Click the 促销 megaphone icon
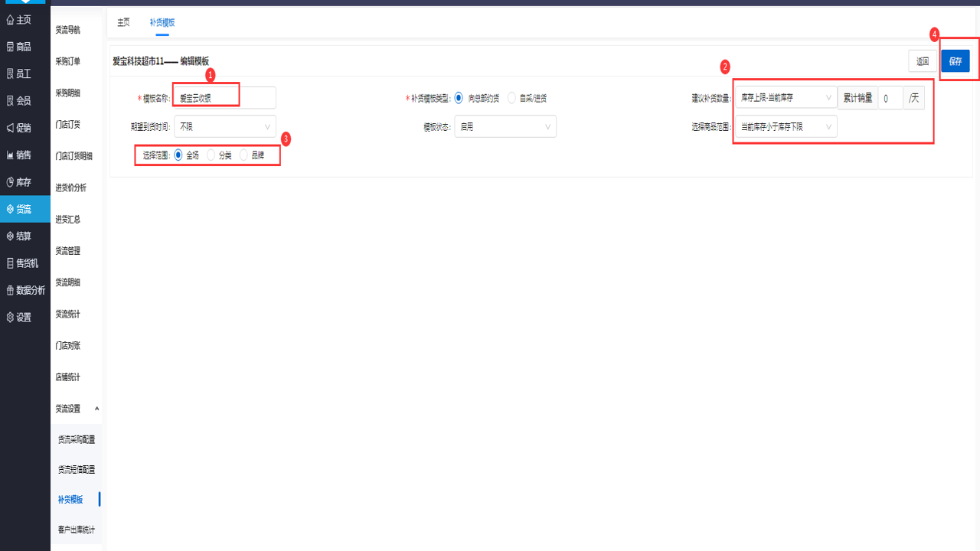Image resolution: width=980 pixels, height=551 pixels. (x=10, y=128)
